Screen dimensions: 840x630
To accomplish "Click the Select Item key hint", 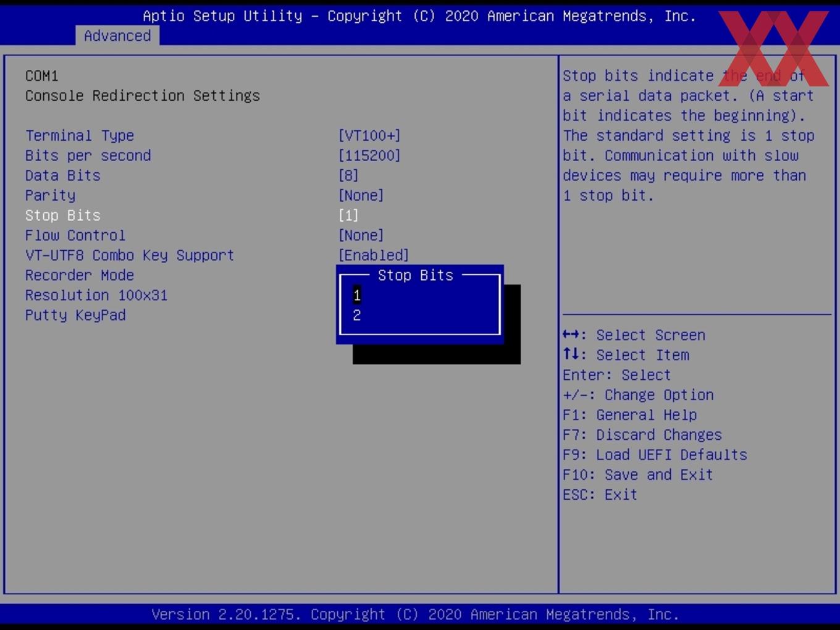I will tap(626, 355).
